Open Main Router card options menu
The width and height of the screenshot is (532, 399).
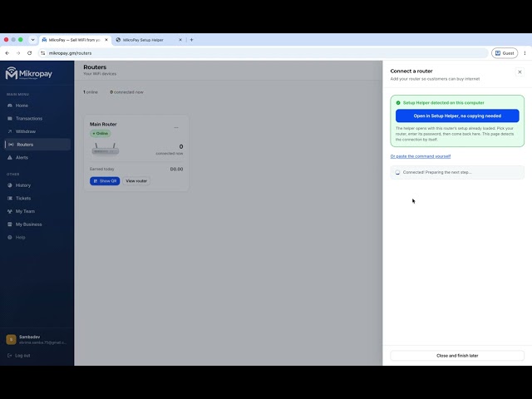(176, 127)
